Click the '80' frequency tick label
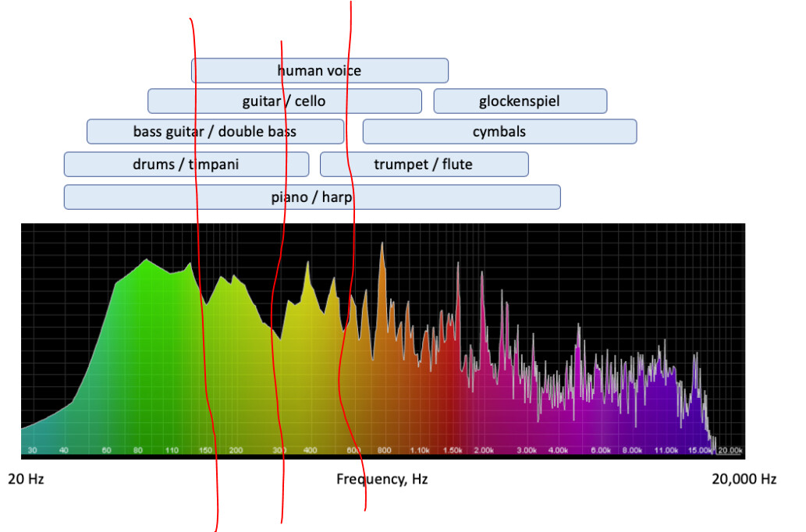This screenshot has height=532, width=806. click(x=138, y=450)
